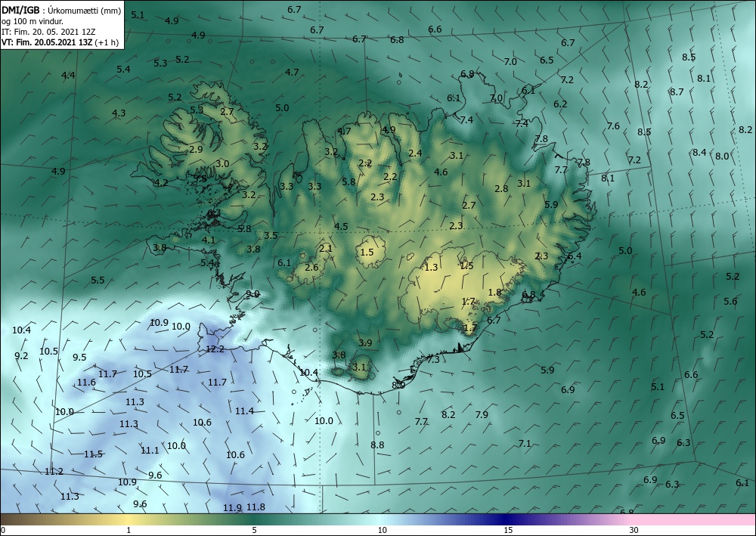Screen dimensions: 756x536
Task: Click the 15 label on the color scale
Action: tap(508, 530)
